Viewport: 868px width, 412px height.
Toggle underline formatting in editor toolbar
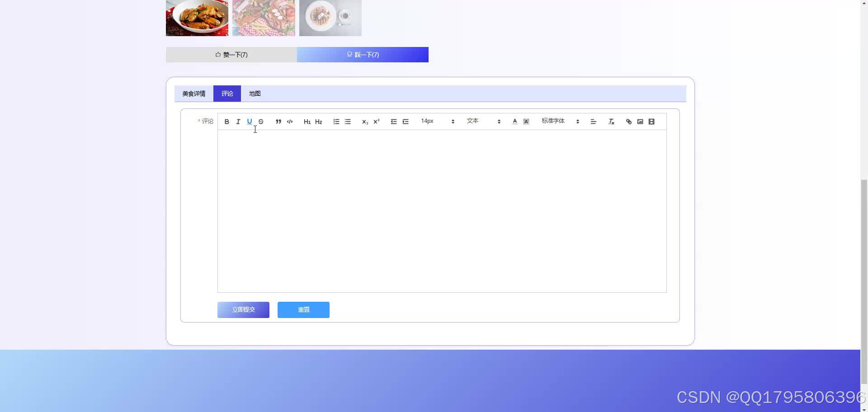(249, 122)
